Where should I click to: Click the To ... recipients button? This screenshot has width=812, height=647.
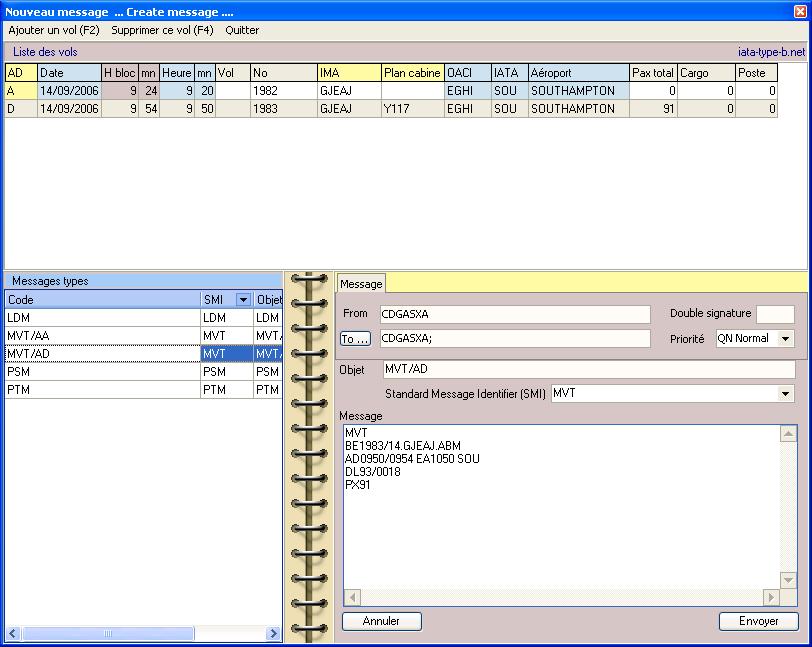356,339
